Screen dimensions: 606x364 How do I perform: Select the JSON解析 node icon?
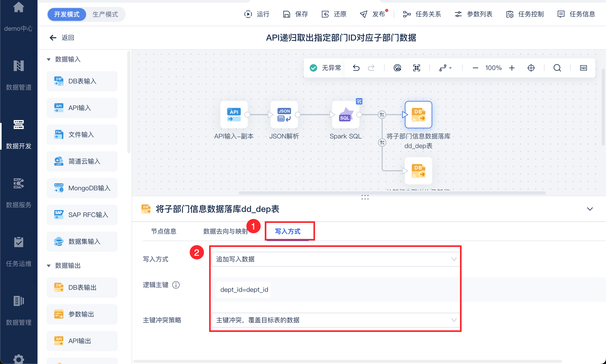point(284,115)
